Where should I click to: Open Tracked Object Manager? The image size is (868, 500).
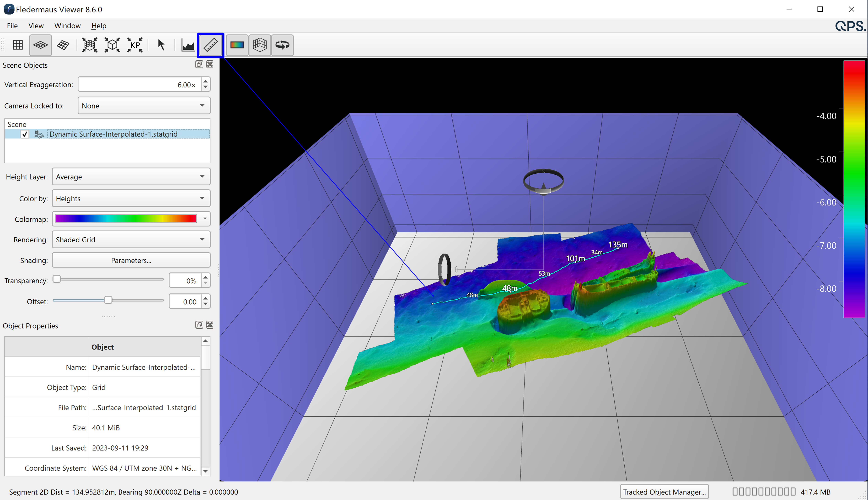664,492
